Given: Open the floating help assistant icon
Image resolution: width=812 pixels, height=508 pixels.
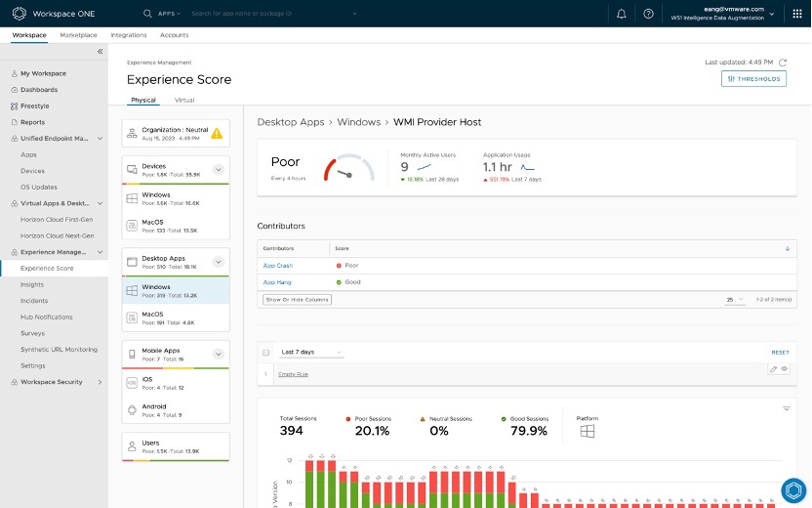Looking at the screenshot, I should point(792,489).
